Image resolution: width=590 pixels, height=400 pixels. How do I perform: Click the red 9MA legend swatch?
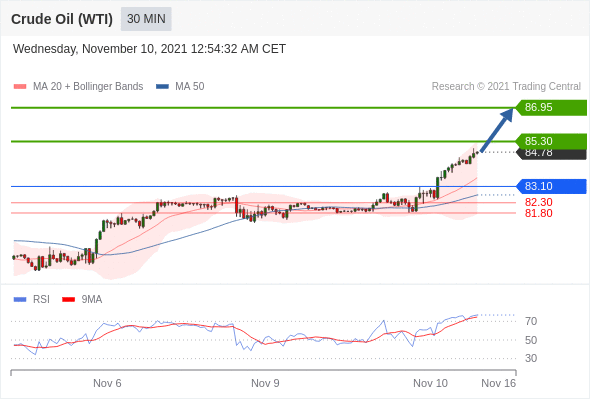[x=68, y=300]
